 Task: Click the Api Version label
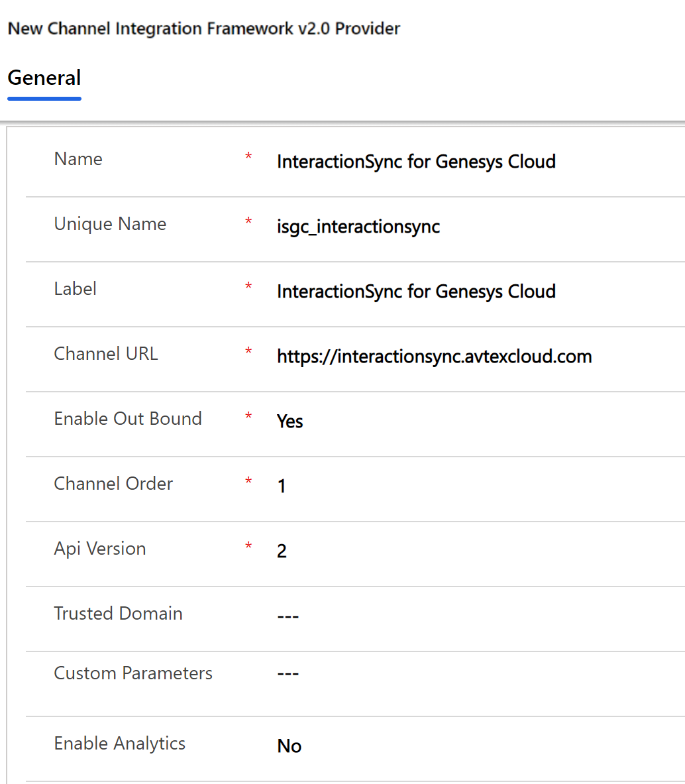point(100,549)
